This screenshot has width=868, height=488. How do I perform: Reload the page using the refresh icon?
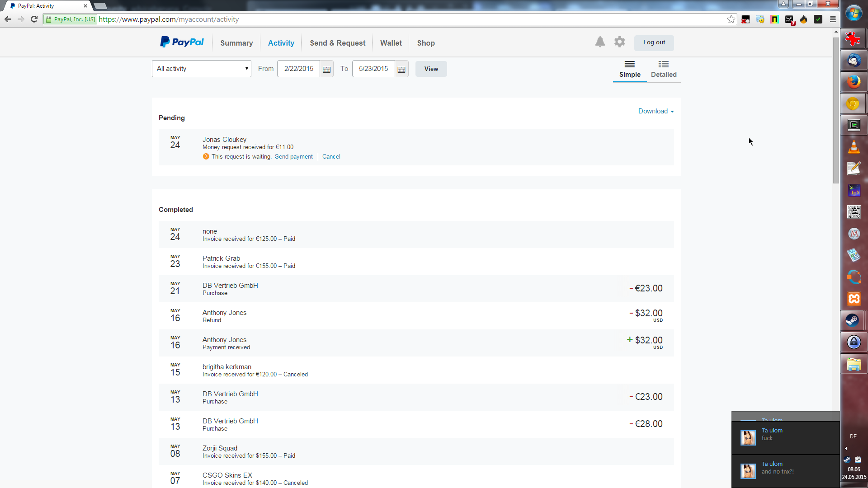(x=34, y=19)
